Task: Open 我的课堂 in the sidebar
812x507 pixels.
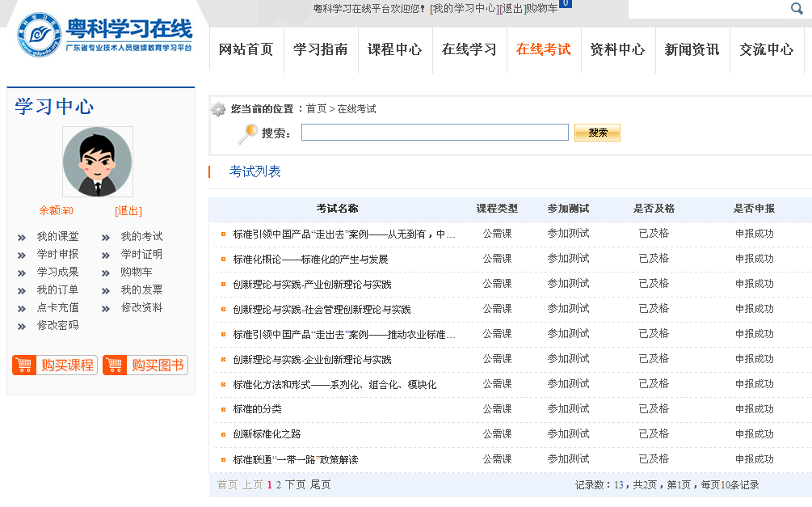Action: tap(57, 237)
